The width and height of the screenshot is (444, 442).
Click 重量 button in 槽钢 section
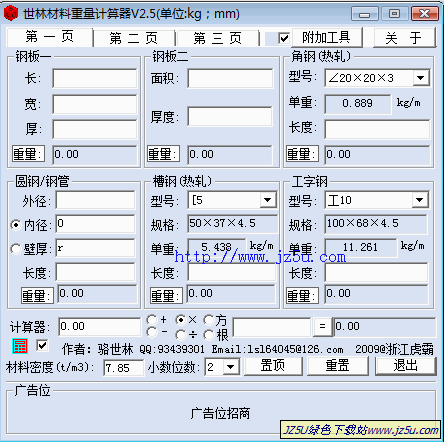coord(166,295)
